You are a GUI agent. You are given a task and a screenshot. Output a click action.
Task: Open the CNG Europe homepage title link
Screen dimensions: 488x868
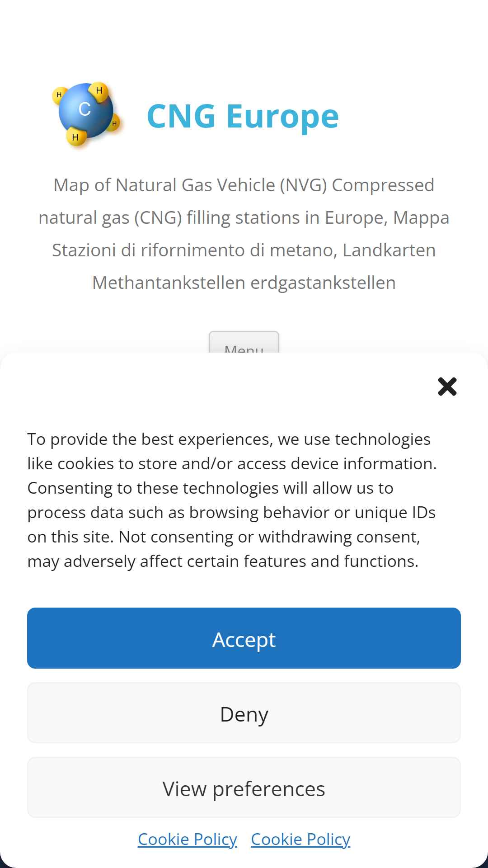(243, 116)
